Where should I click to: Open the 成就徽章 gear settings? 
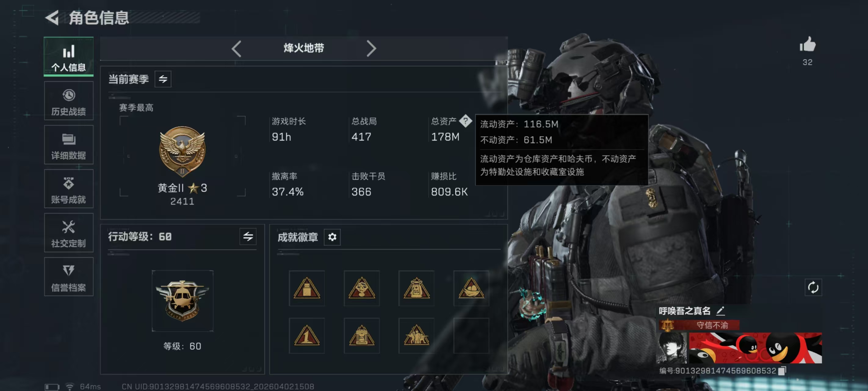tap(332, 237)
